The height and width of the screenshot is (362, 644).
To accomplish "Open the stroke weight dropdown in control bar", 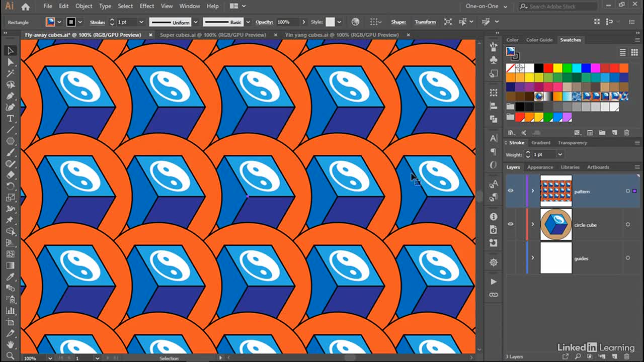I will 141,22.
